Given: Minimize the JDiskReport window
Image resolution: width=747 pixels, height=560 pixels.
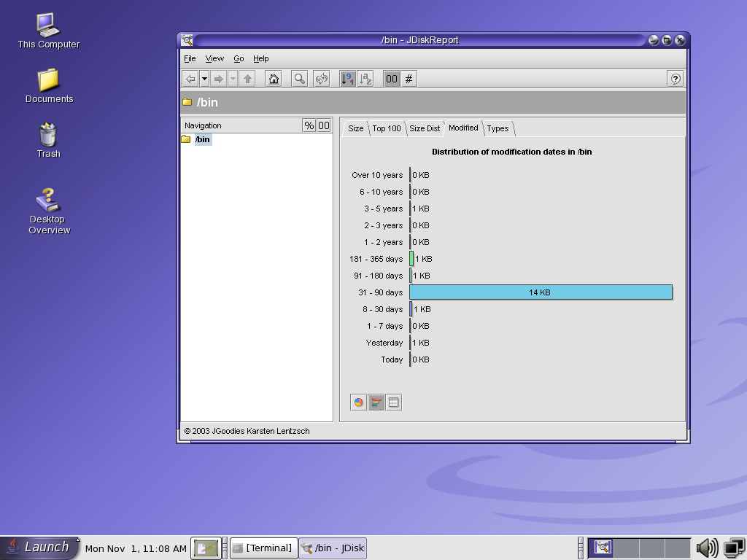Looking at the screenshot, I should [654, 40].
